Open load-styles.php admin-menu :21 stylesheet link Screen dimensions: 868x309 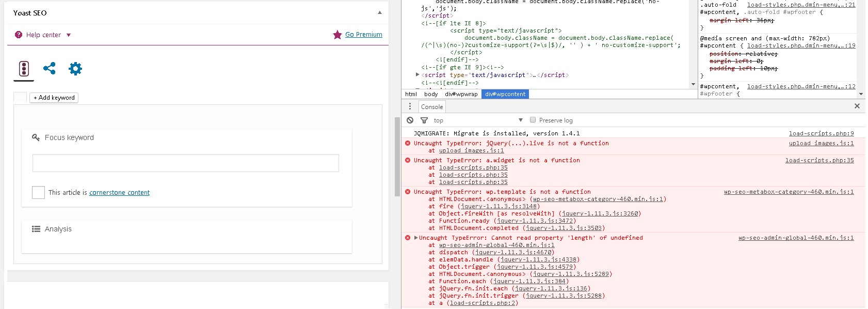click(801, 5)
